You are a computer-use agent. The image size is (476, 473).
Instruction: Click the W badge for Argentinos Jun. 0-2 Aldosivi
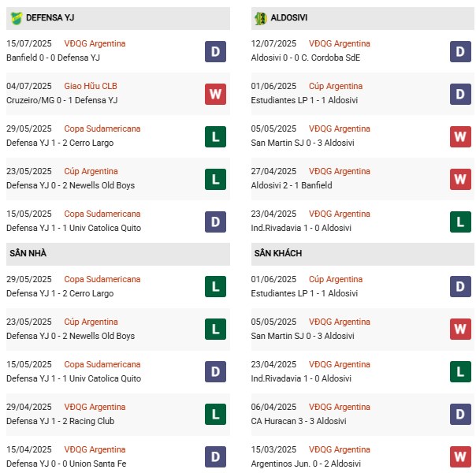point(460,456)
